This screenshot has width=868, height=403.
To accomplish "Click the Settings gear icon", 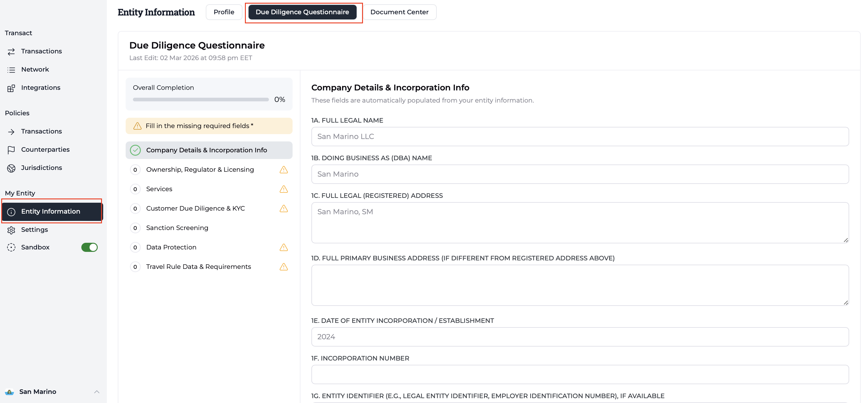I will coord(11,230).
